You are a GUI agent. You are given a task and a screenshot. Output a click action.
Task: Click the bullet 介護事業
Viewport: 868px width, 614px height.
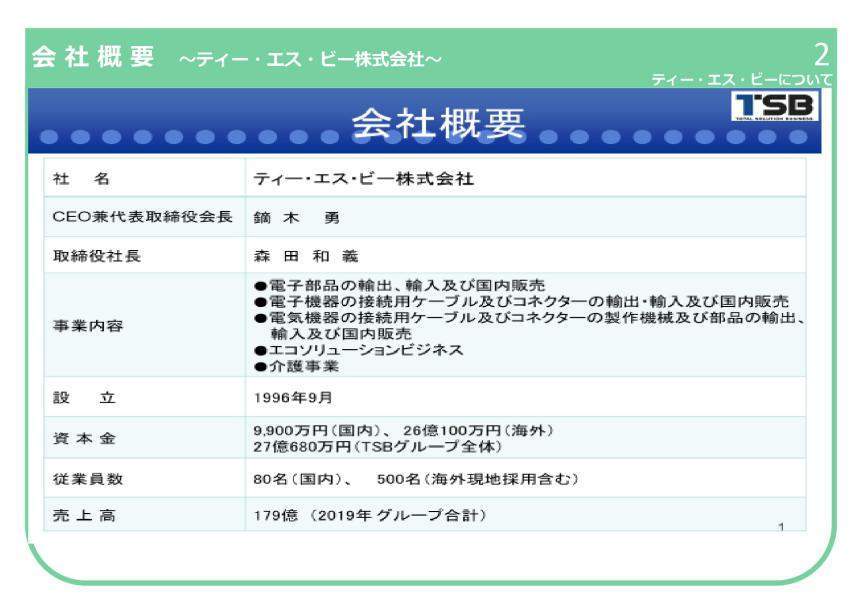pyautogui.click(x=297, y=366)
